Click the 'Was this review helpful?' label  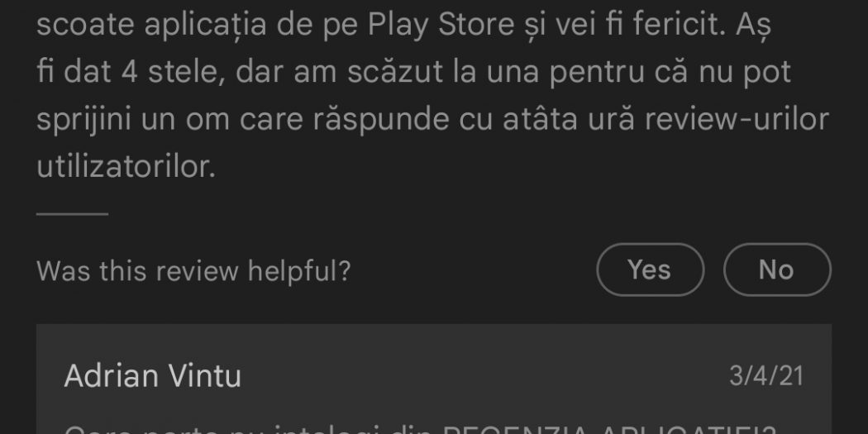193,270
